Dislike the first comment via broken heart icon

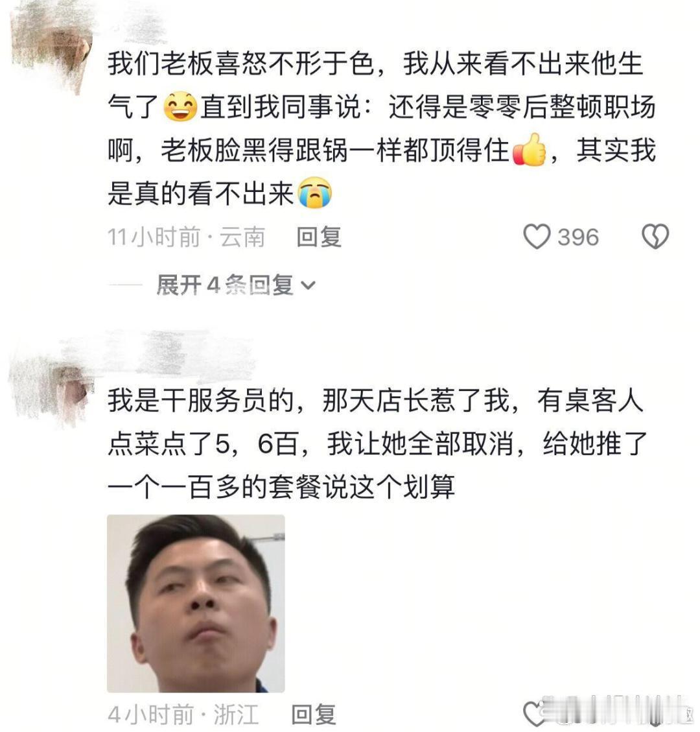[655, 236]
